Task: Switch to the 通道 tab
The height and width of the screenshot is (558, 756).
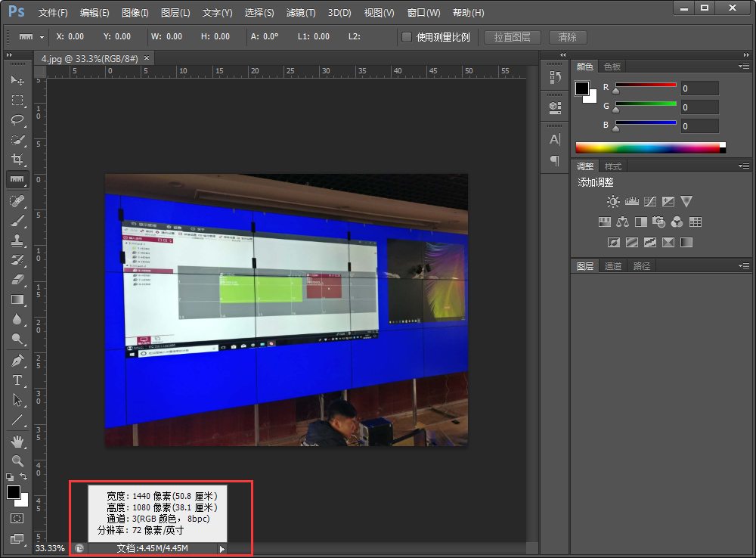Action: (615, 265)
